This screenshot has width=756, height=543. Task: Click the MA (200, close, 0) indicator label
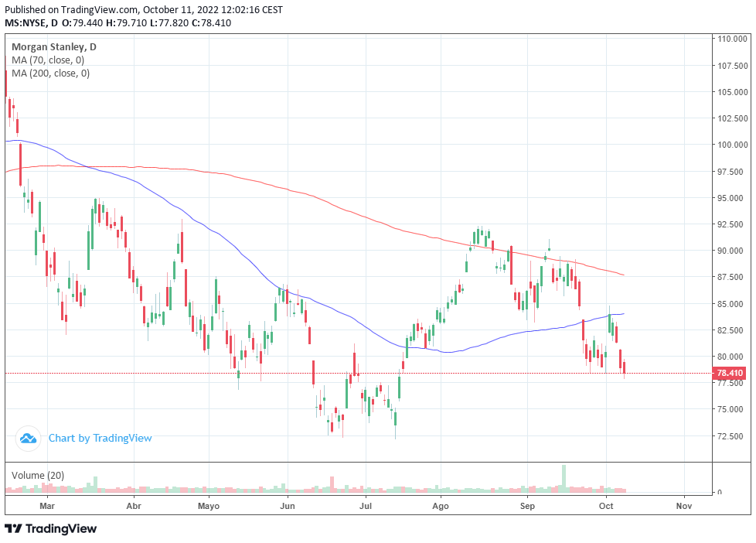coord(50,73)
